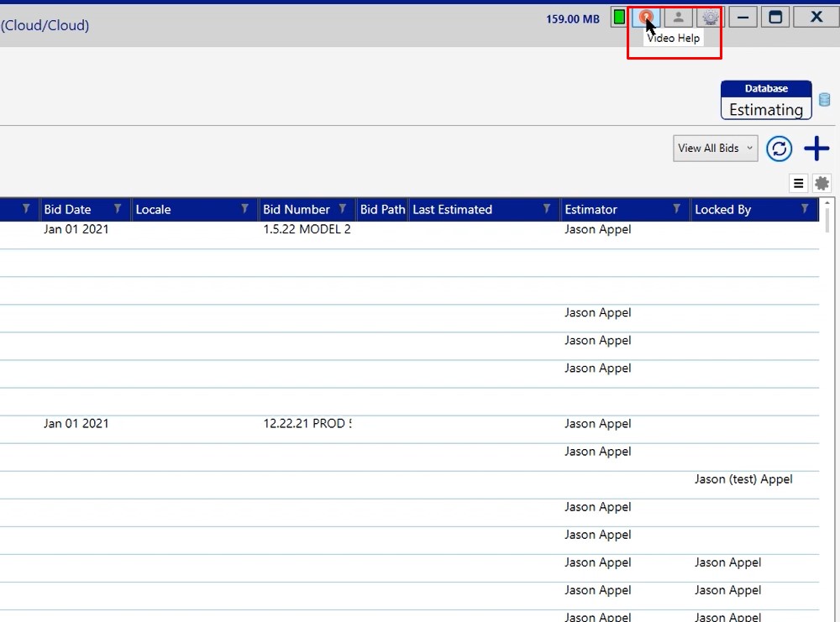840x622 pixels.
Task: Open the Bid Number column filter
Action: [x=343, y=209]
